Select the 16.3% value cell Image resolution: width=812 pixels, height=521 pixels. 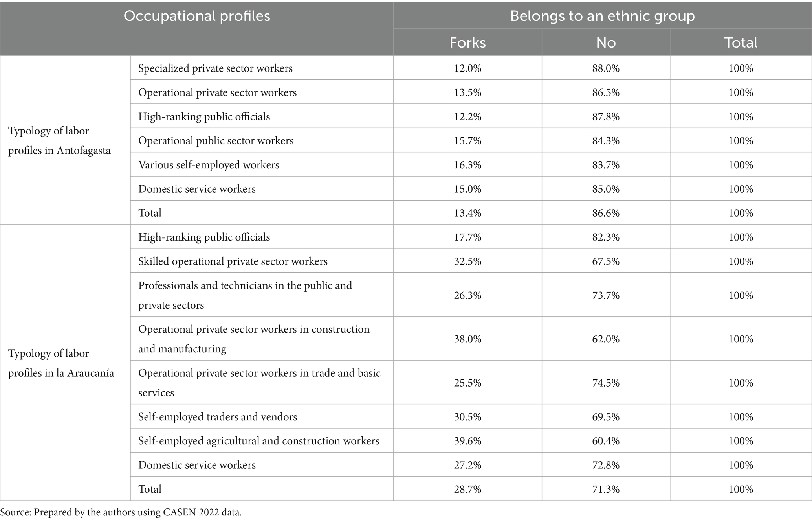point(467,165)
